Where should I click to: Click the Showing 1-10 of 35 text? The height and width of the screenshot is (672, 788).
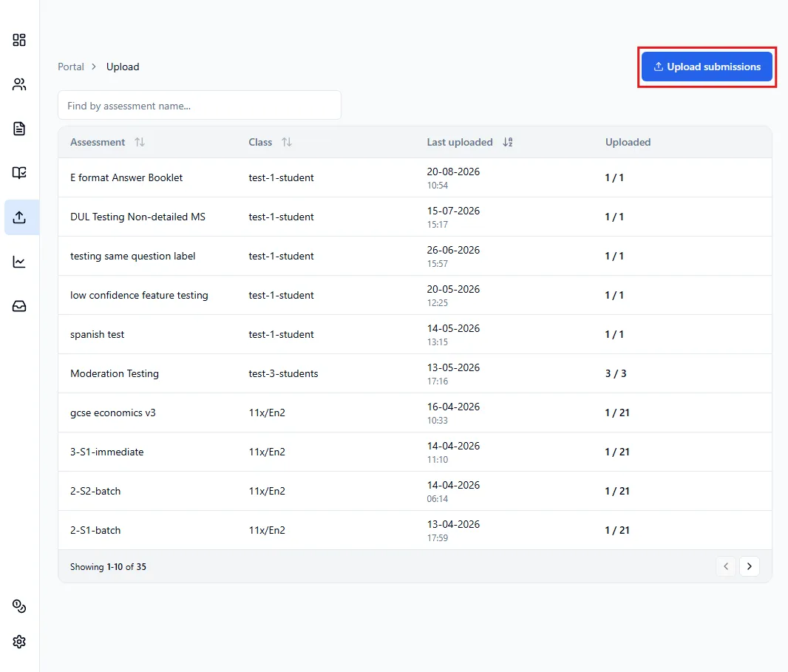tap(108, 567)
